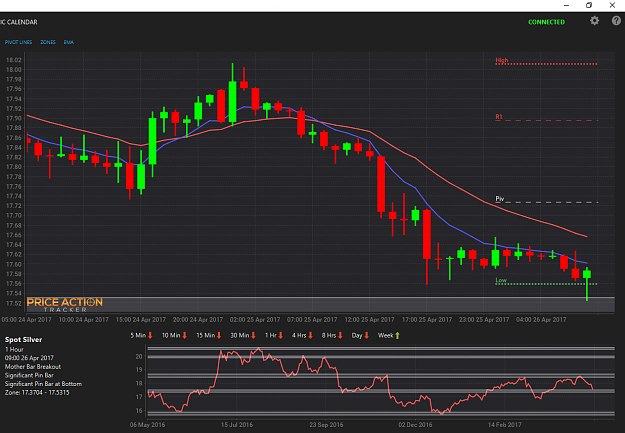Close the application window
Viewport: 625px width, 433px height.
[x=612, y=5]
